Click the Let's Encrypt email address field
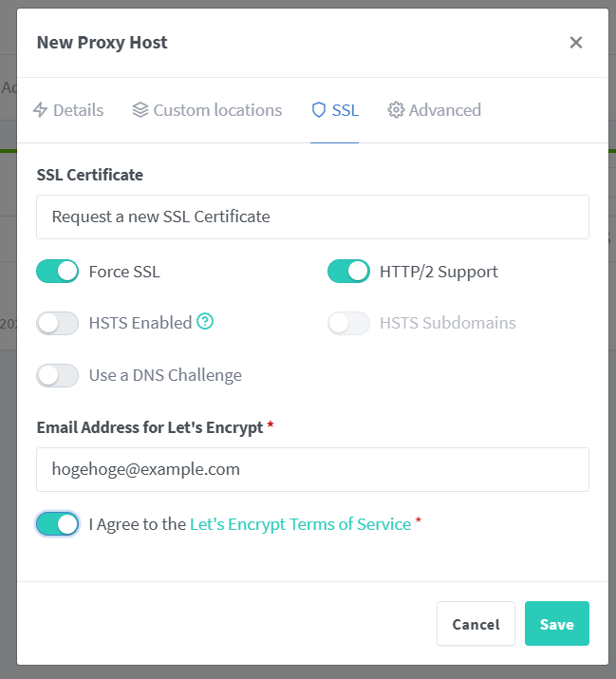The height and width of the screenshot is (679, 616). pyautogui.click(x=312, y=469)
